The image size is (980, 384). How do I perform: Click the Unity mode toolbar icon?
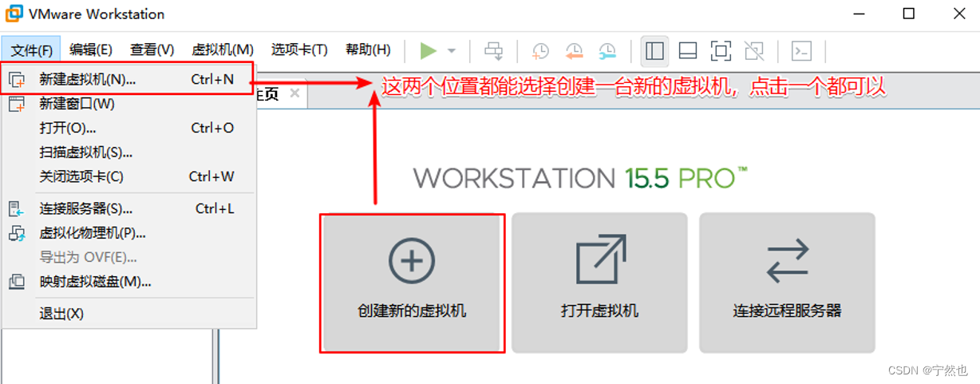click(754, 51)
